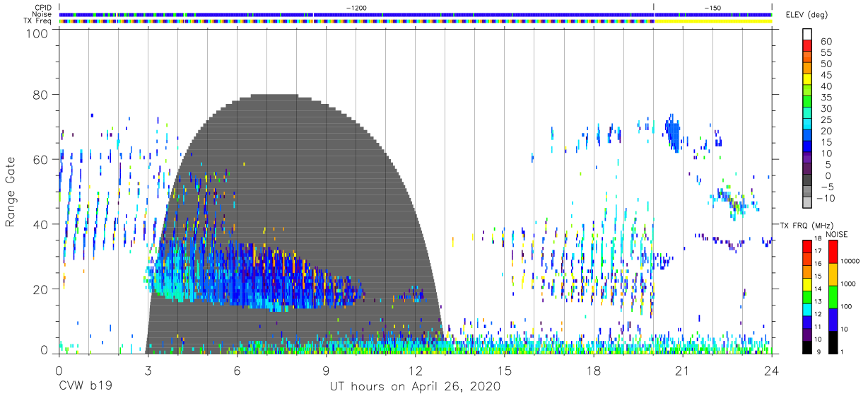Click noise legend value '1000'
Viewport: 868px width, 401px height.
click(850, 284)
